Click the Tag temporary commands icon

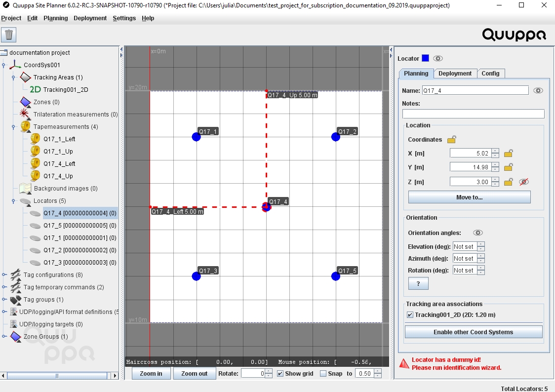[16, 287]
